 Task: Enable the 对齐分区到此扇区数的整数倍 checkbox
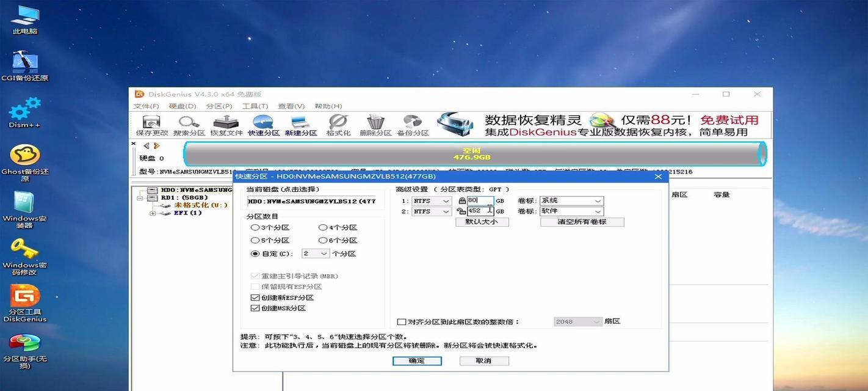tap(401, 322)
